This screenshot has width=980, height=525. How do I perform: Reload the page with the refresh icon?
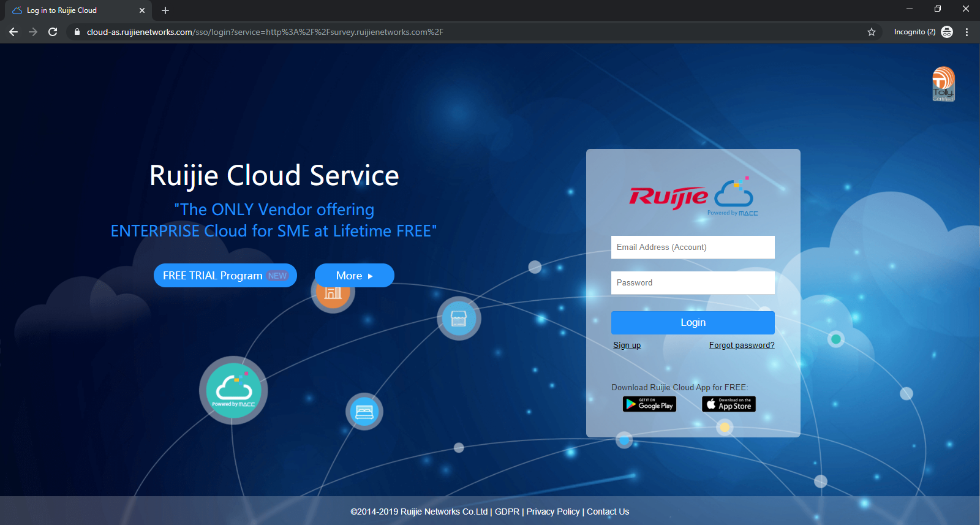(53, 32)
